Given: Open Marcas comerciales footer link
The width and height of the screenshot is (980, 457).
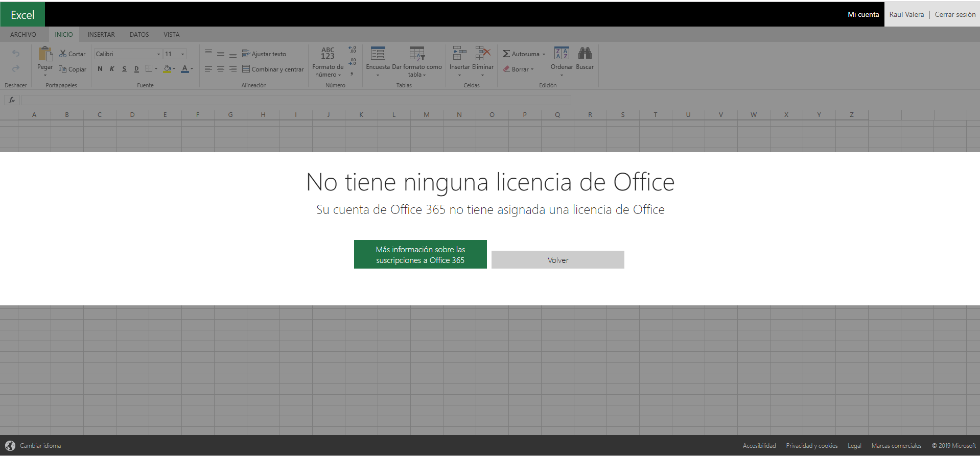Looking at the screenshot, I should point(897,446).
